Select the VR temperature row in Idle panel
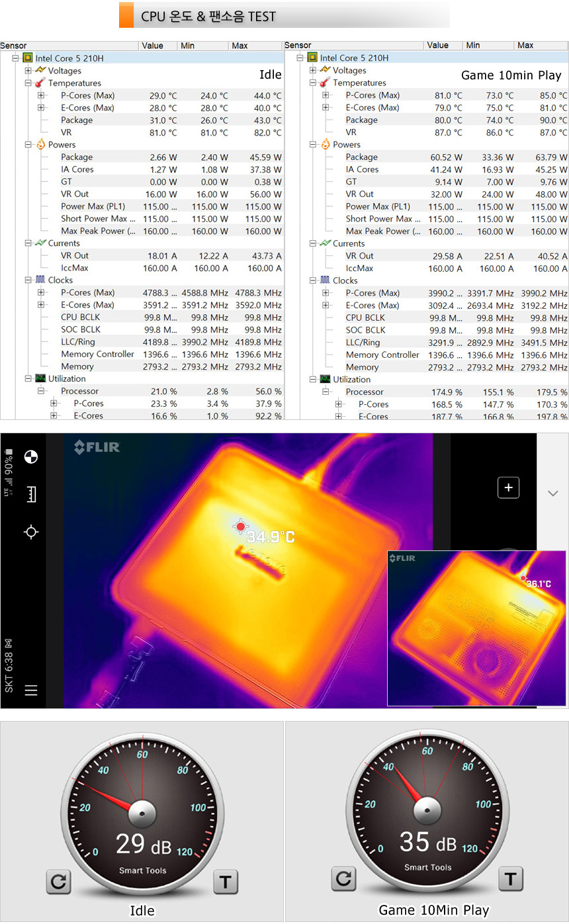The width and height of the screenshot is (569, 924). click(x=66, y=132)
